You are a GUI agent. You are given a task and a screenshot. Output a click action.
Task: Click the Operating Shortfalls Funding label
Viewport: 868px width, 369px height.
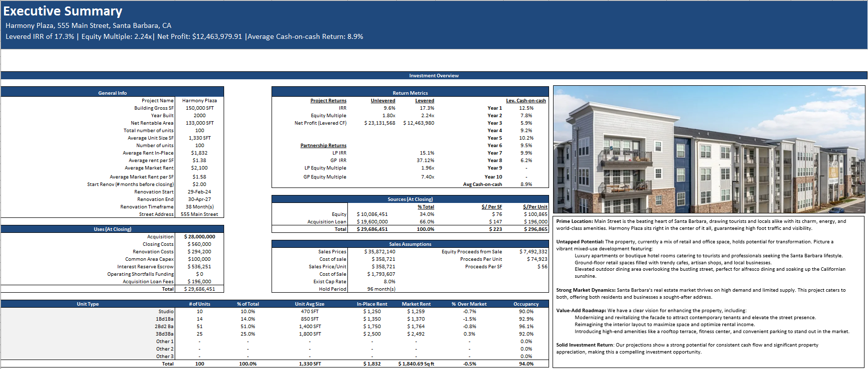click(x=140, y=274)
